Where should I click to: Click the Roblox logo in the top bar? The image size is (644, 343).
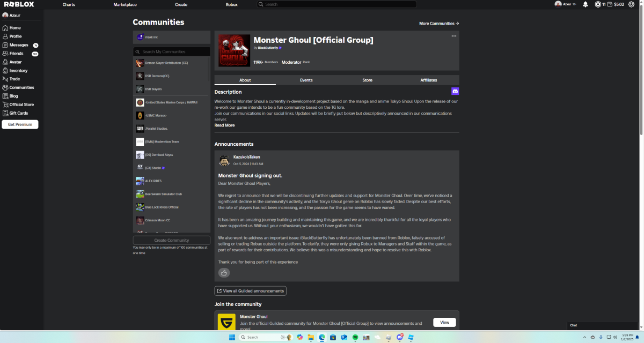tap(19, 4)
